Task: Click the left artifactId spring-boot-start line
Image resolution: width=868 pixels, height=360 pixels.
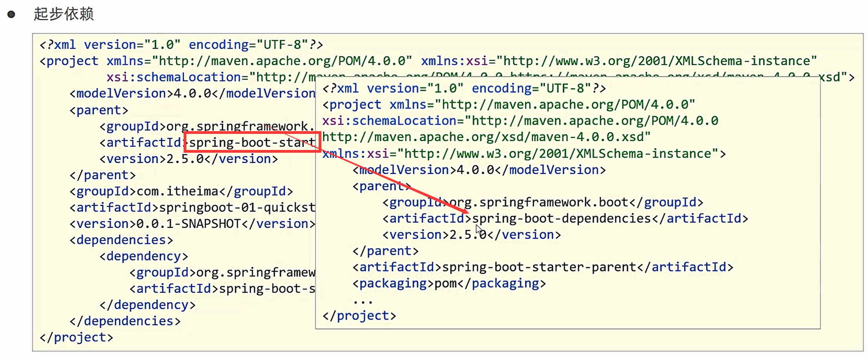Action: pyautogui.click(x=207, y=143)
